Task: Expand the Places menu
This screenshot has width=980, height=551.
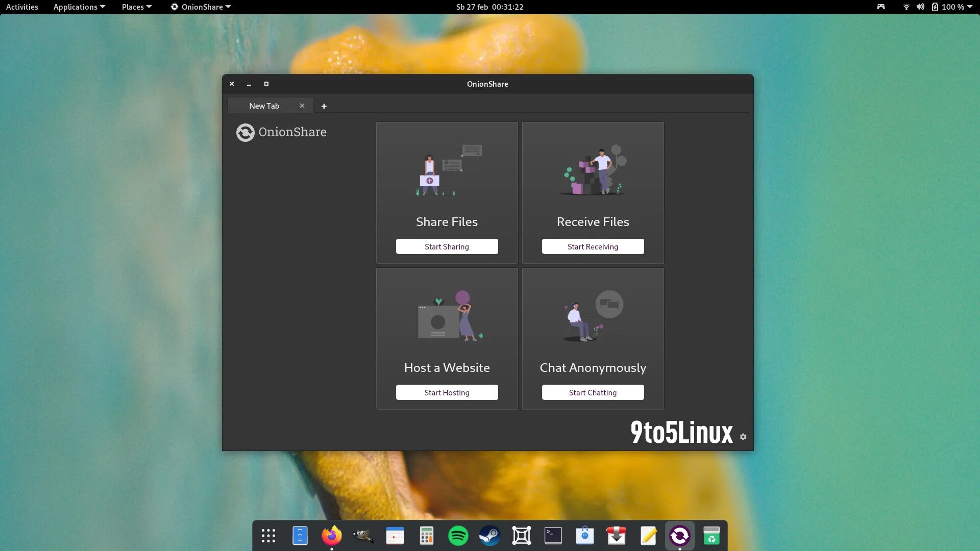Action: coord(136,7)
